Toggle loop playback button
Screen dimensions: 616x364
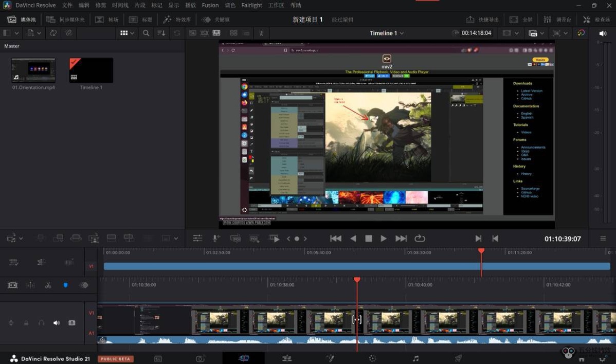coord(420,239)
